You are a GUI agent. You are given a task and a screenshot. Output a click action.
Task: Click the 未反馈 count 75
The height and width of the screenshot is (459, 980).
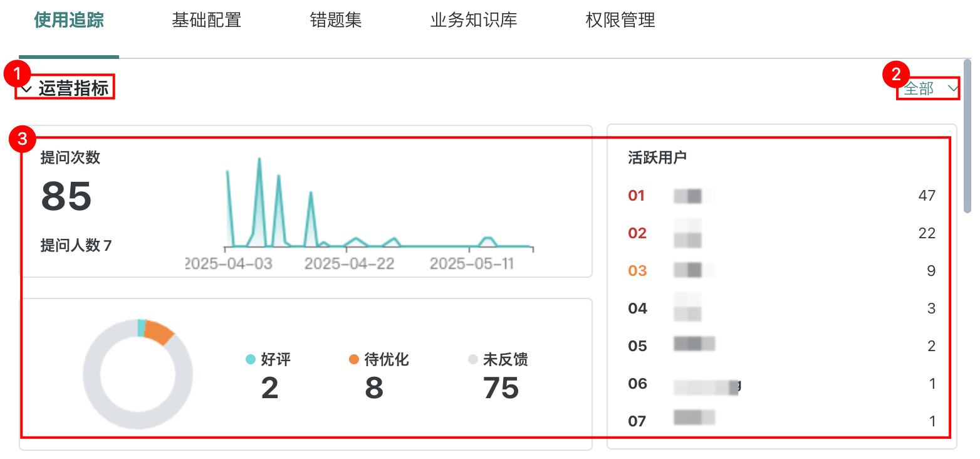[501, 388]
